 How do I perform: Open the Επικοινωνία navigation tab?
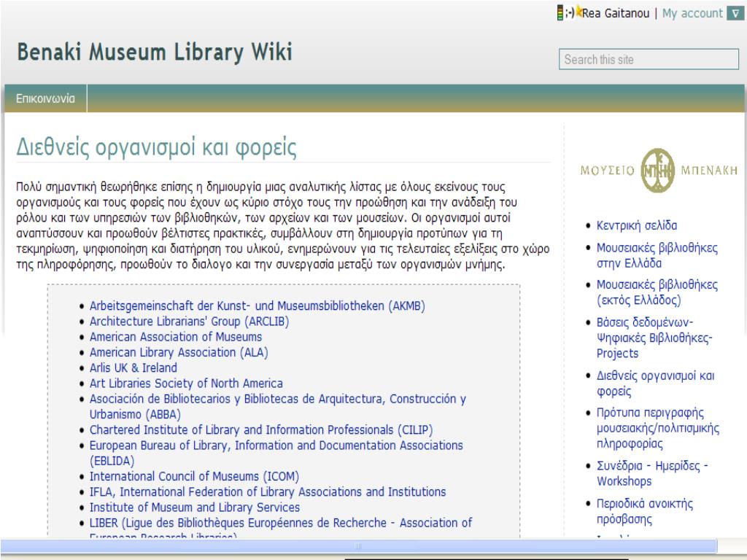(x=46, y=98)
